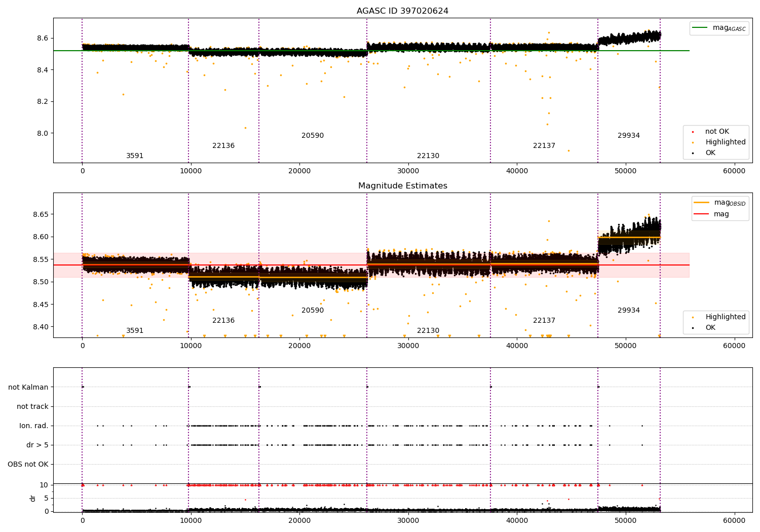Click the 8.60 y-axis tick in Magnitude Estimates

[40, 237]
